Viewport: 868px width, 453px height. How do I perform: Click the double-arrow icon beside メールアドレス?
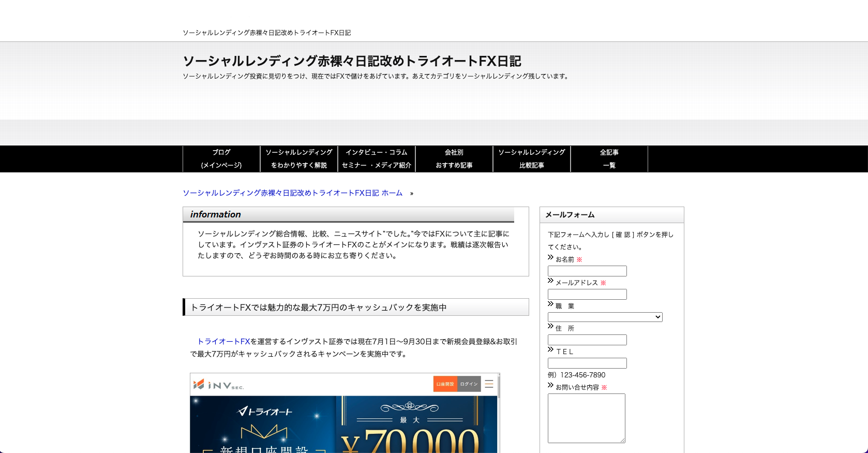pyautogui.click(x=550, y=281)
